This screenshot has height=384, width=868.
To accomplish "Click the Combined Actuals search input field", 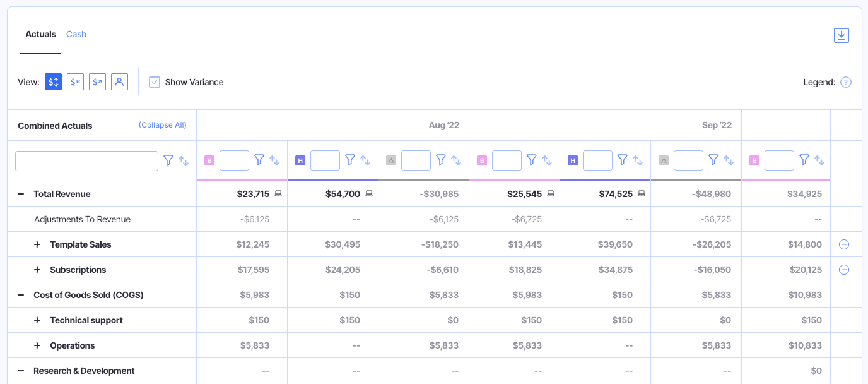I will tap(86, 160).
